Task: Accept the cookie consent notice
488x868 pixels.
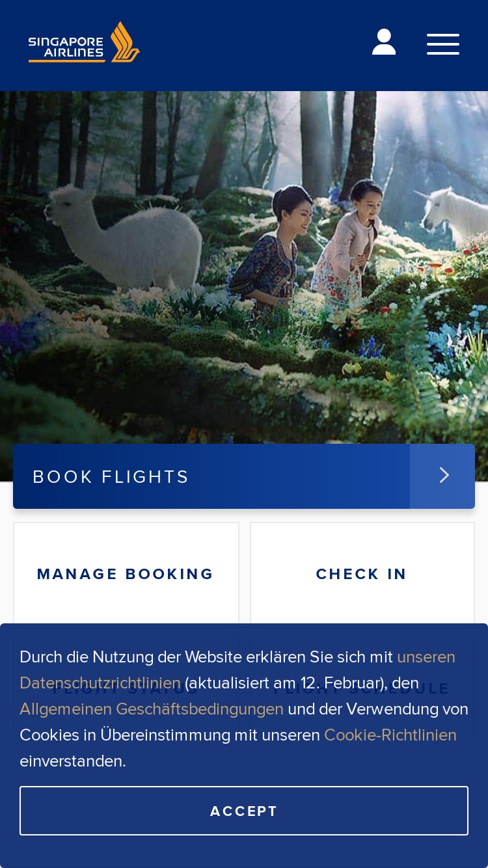Action: tap(244, 811)
